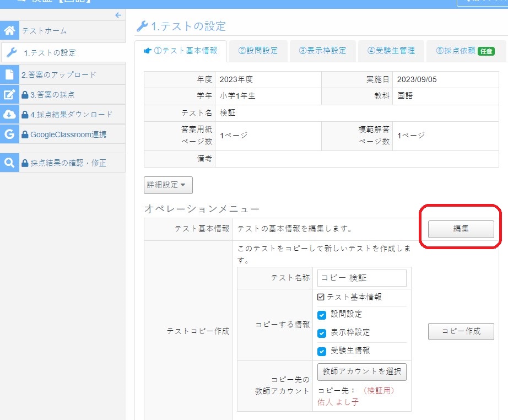Open GoogleClassroom連携 via the G icon
508x420 pixels.
click(x=9, y=134)
